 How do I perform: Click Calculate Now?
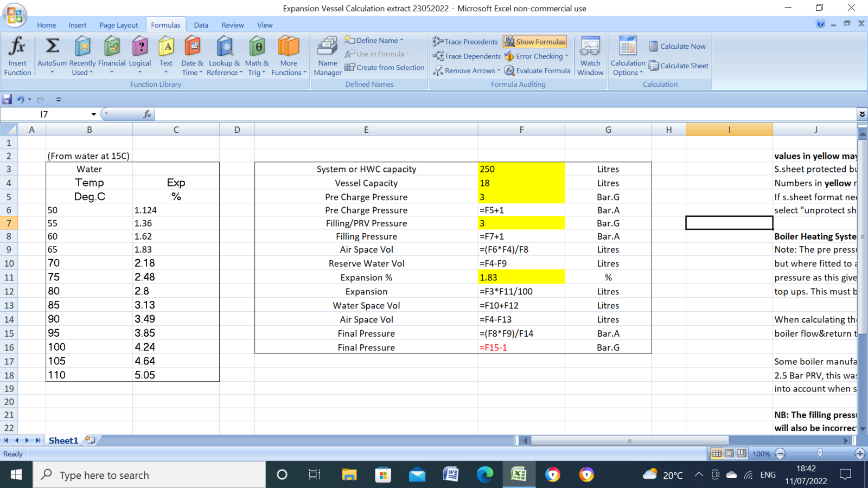click(x=678, y=46)
